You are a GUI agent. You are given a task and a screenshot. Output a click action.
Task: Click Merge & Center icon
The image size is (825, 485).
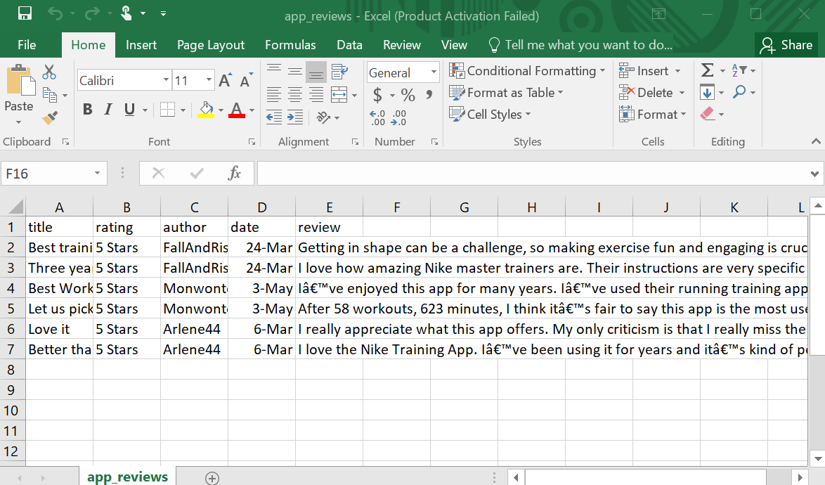[339, 95]
